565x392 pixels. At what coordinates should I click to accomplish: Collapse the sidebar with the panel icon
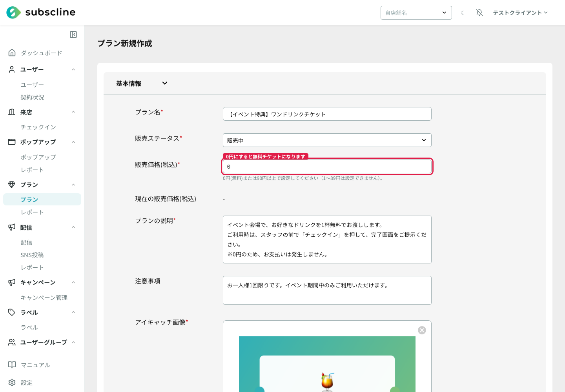[73, 34]
